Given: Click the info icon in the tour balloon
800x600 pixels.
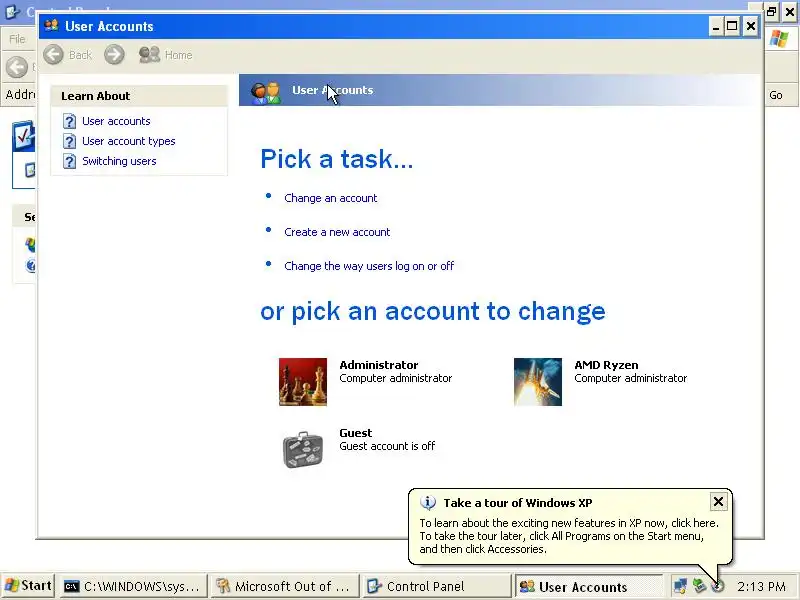Looking at the screenshot, I should (428, 503).
